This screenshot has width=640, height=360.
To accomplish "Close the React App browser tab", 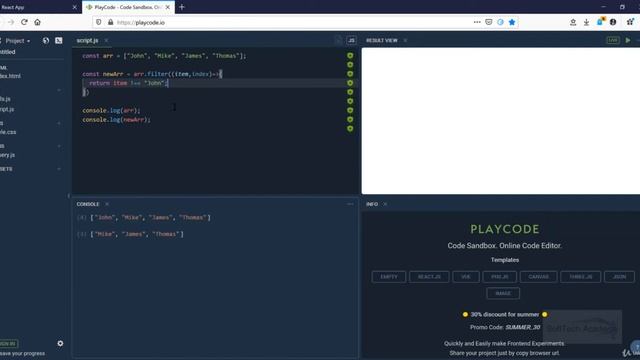I will (x=74, y=7).
